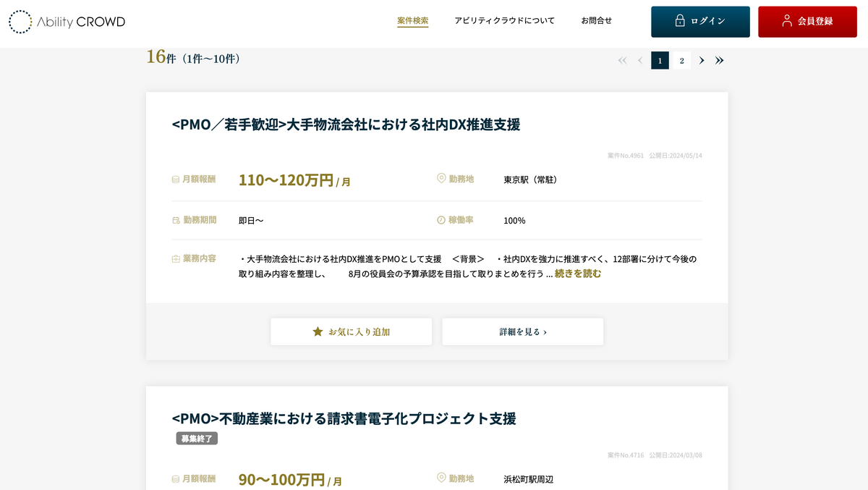The image size is (868, 490).
Task: Select page 2 in pagination
Action: point(681,61)
